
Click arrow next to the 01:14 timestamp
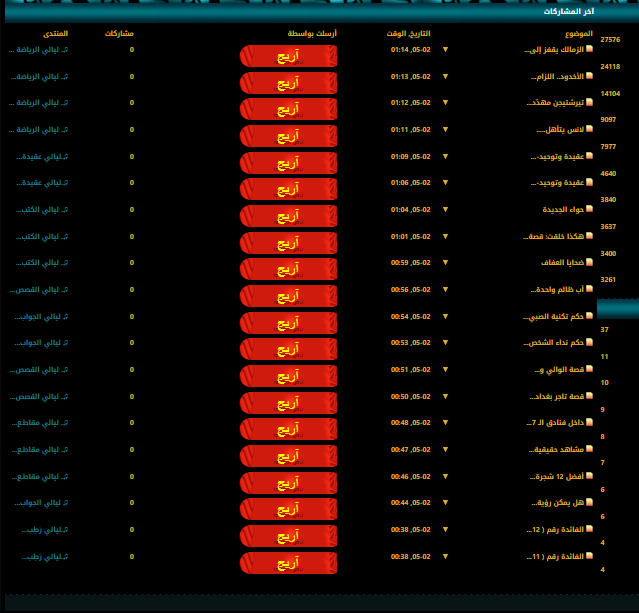[446, 49]
